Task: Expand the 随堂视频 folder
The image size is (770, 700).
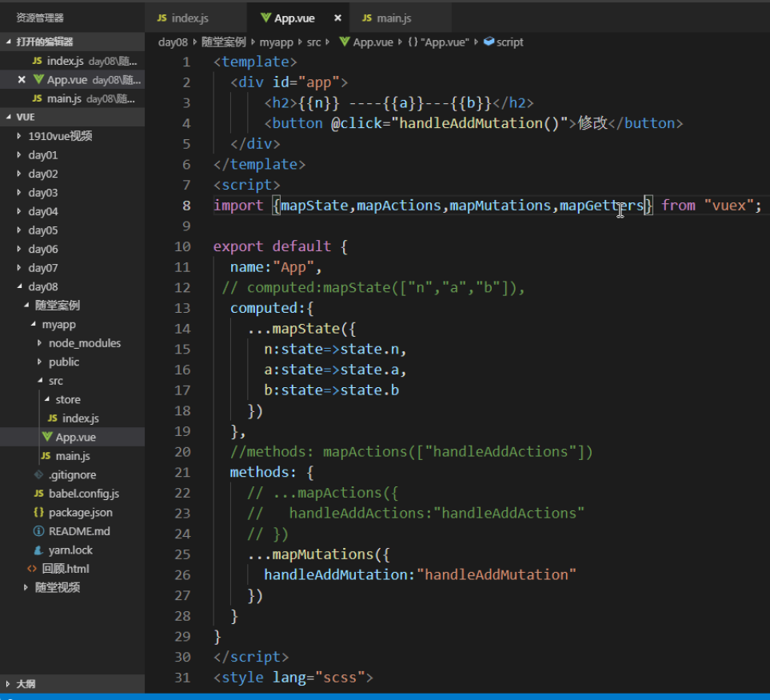Action: tap(72, 587)
